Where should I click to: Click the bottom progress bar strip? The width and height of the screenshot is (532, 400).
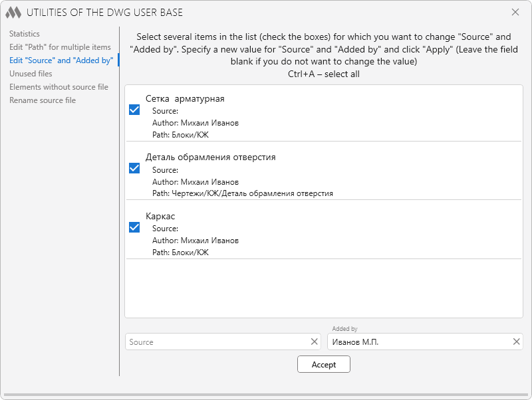click(266, 395)
